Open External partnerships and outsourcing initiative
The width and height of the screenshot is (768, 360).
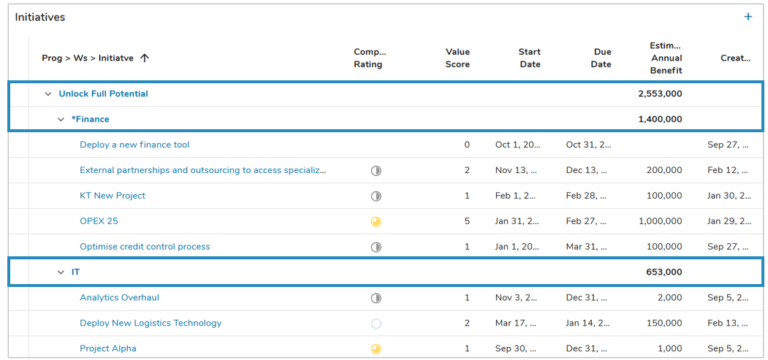pos(203,170)
